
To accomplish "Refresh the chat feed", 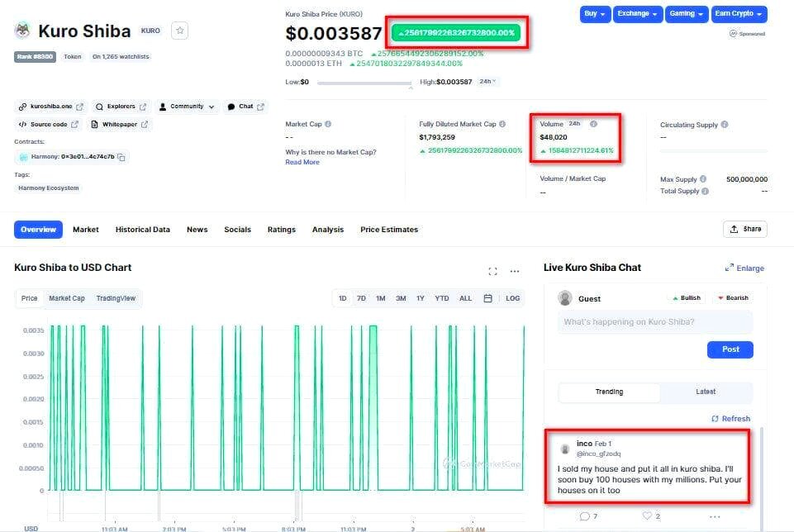I will 730,419.
